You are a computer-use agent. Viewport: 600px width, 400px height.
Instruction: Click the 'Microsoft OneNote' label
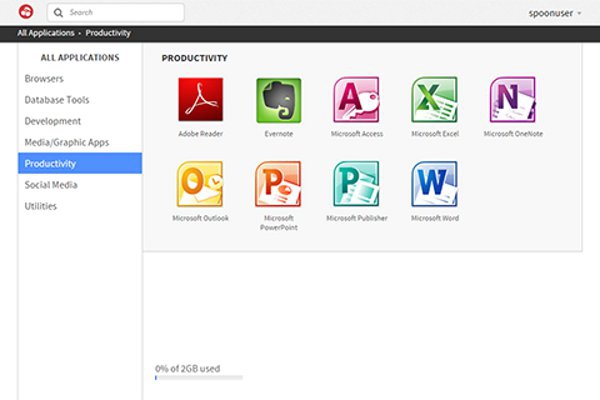(513, 134)
